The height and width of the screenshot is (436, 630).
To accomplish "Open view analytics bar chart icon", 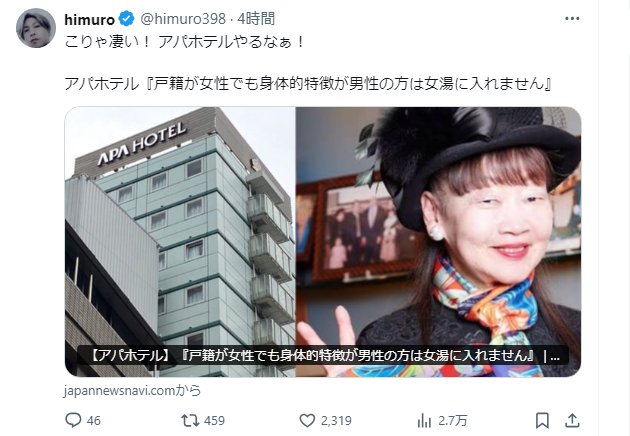I will pyautogui.click(x=424, y=421).
